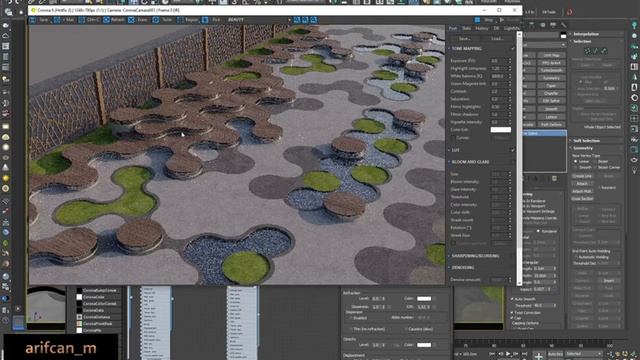
Task: Click the VFB side panel vertical scrollbar
Action: [x=519, y=158]
